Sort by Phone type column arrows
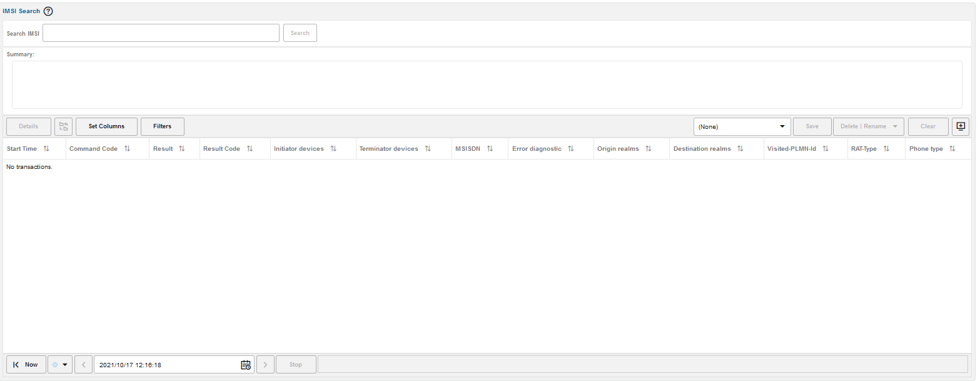This screenshot has width=980, height=381. pyautogui.click(x=952, y=149)
